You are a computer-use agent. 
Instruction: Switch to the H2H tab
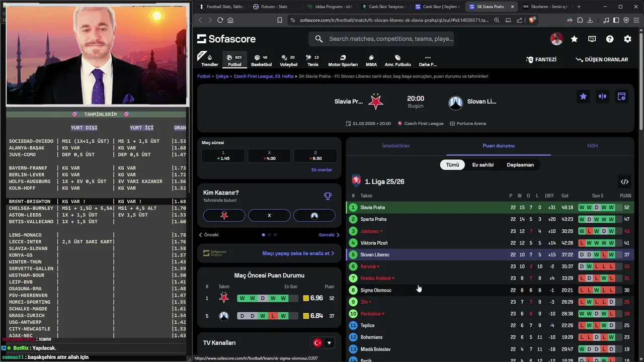pyautogui.click(x=593, y=146)
